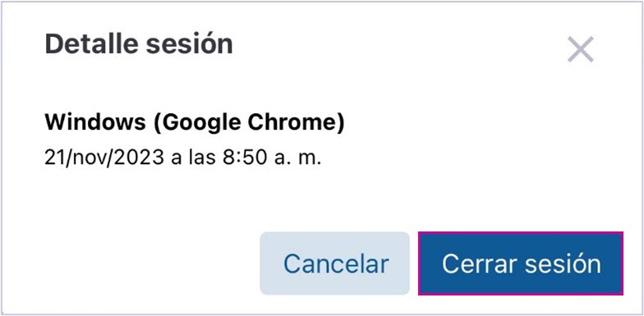The image size is (644, 316).
Task: Click the Cancelar button
Action: click(335, 263)
